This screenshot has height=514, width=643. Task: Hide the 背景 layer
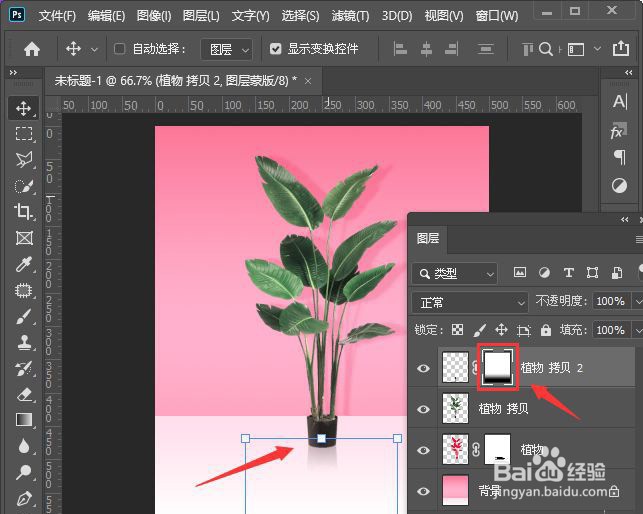click(423, 491)
